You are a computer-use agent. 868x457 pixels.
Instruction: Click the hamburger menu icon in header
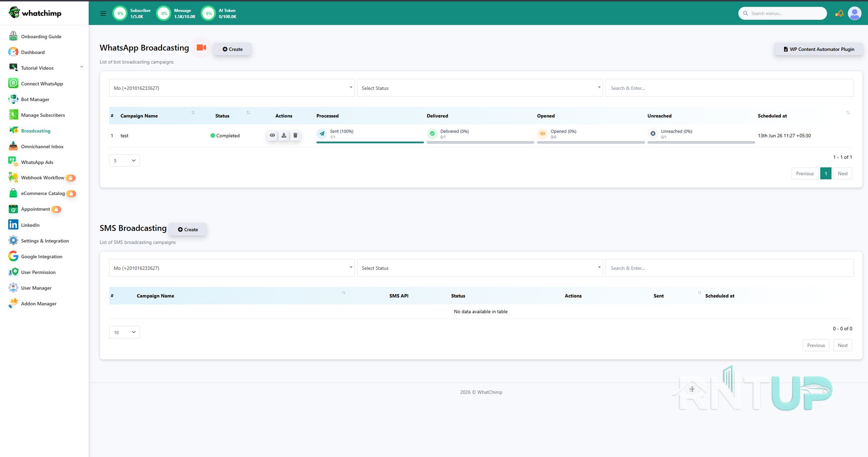pyautogui.click(x=103, y=13)
